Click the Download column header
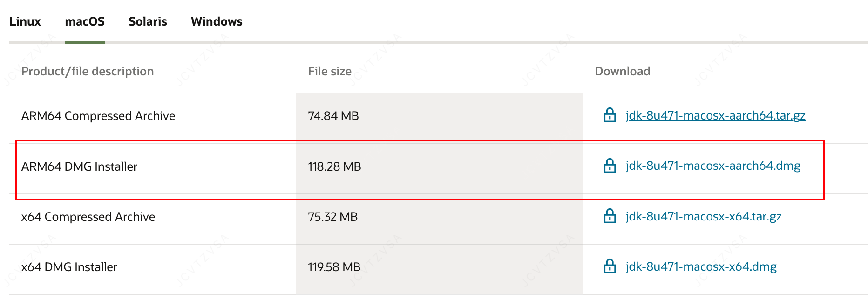 click(623, 71)
